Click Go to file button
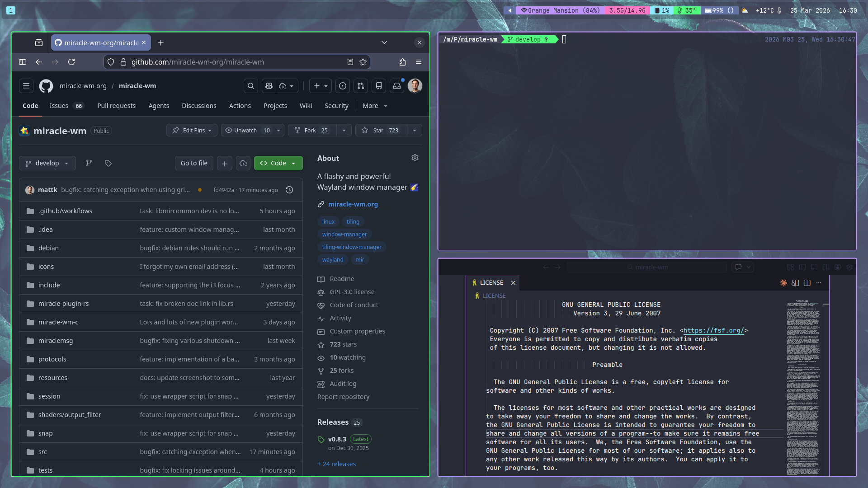This screenshot has height=488, width=868. click(194, 163)
